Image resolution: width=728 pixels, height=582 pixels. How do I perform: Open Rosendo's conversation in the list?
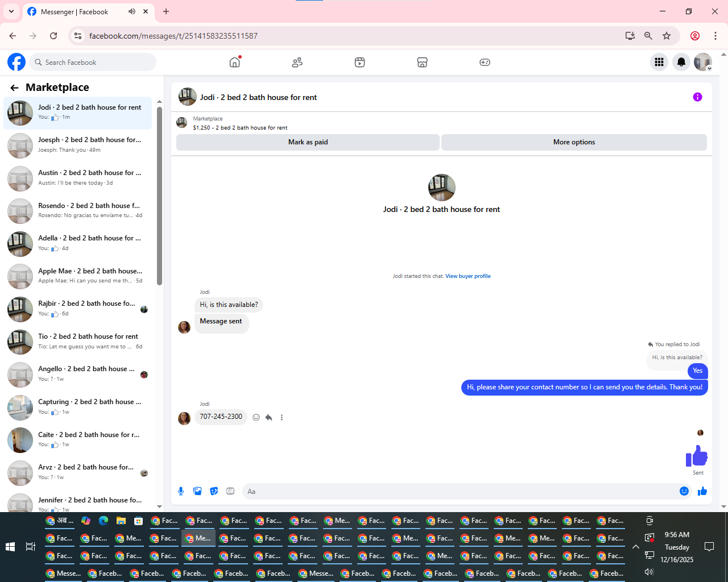point(78,211)
